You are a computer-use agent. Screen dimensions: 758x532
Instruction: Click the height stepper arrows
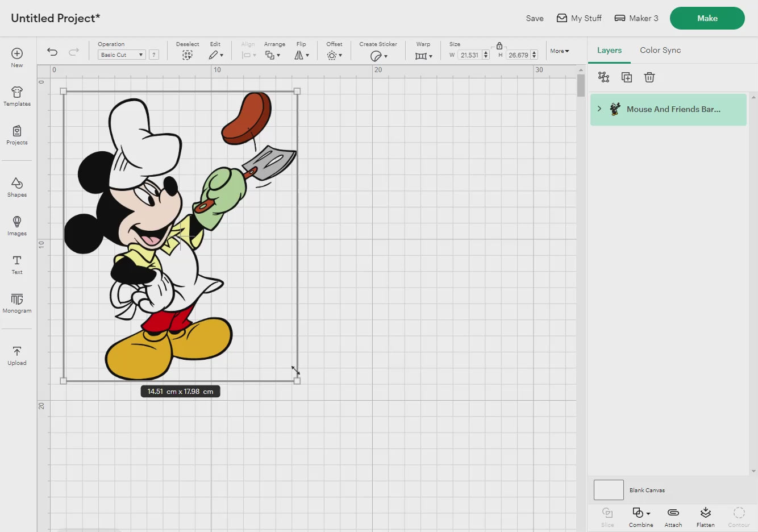534,55
